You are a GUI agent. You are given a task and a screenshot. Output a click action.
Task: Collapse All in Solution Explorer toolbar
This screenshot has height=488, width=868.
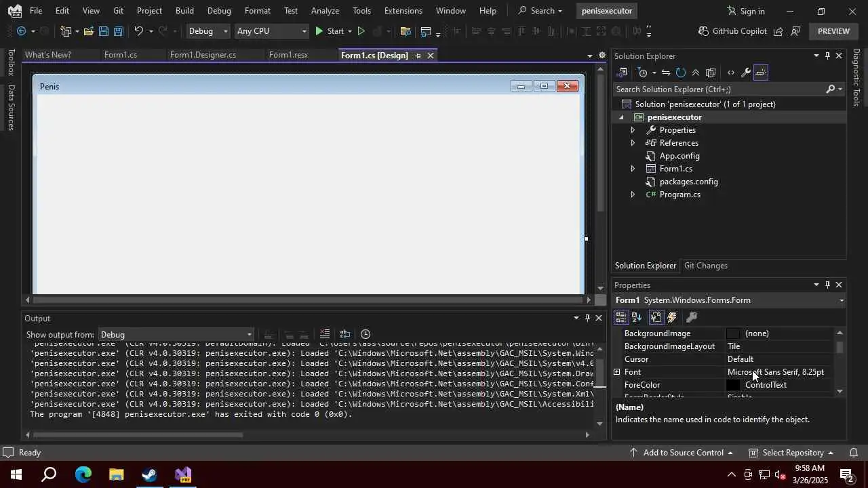[x=695, y=73]
